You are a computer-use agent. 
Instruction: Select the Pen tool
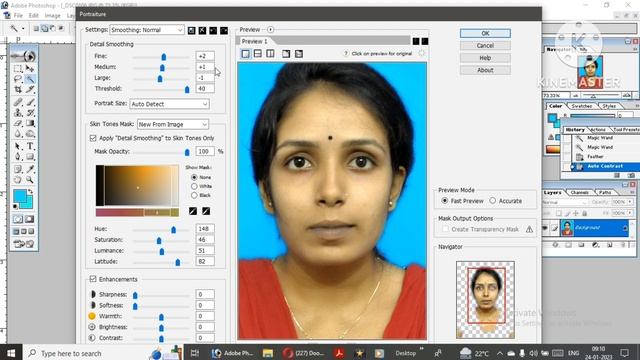coord(18,157)
